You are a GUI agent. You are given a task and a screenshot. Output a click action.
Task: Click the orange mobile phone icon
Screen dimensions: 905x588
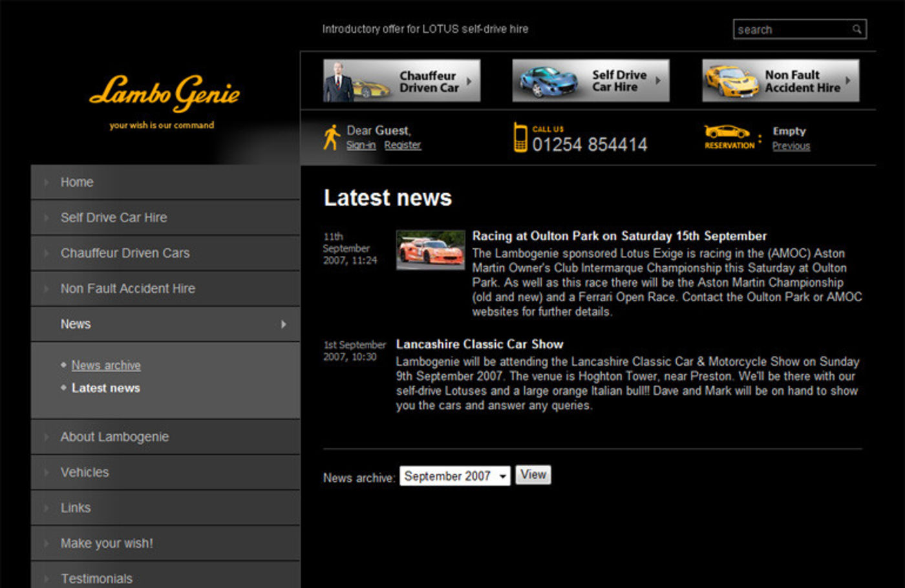(x=520, y=138)
